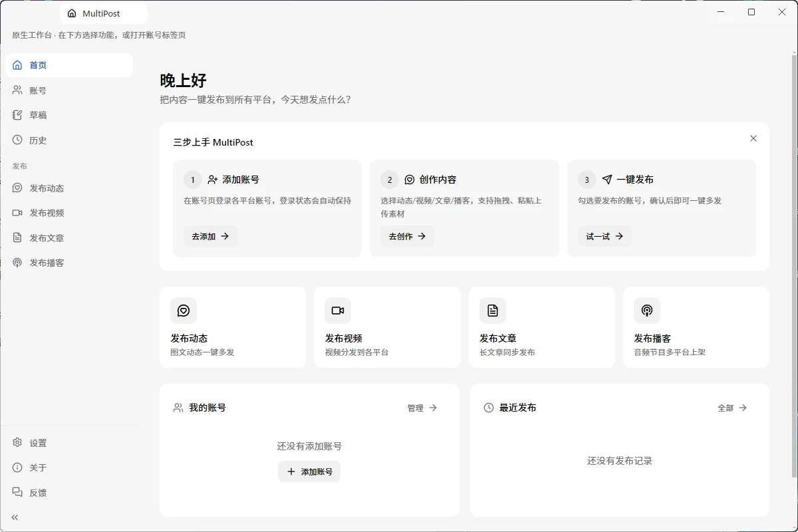798x532 pixels.
Task: Open the 发布动态 card heart-bubble icon
Action: [184, 311]
